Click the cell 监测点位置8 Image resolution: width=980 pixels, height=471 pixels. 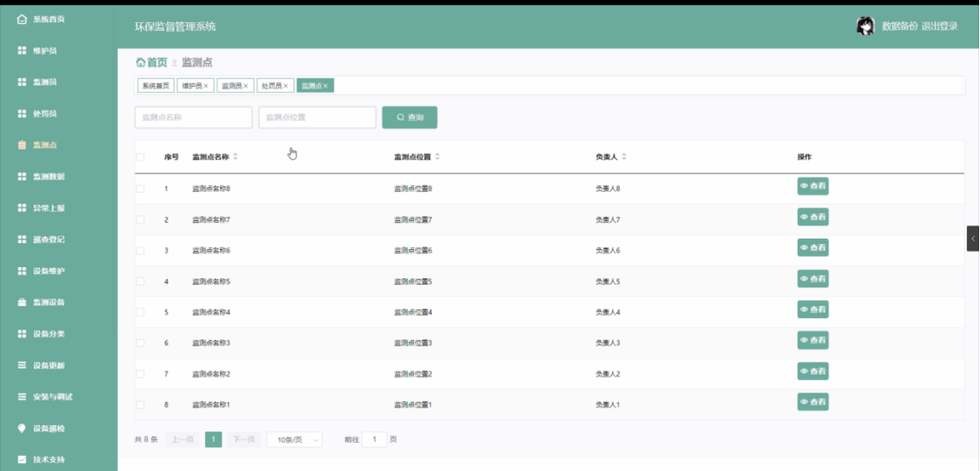(413, 188)
